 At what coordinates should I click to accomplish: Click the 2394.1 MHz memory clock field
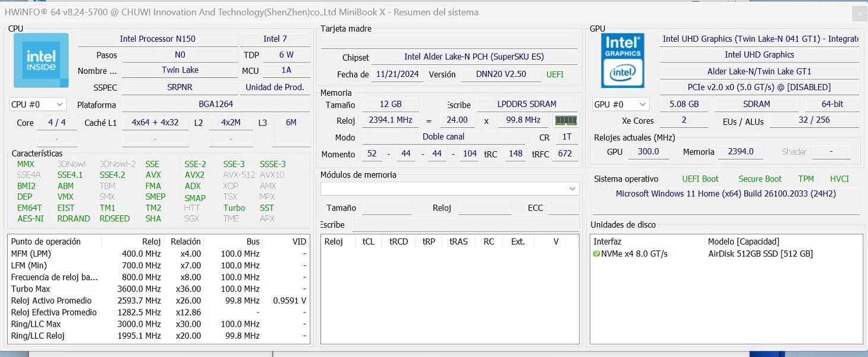(390, 120)
